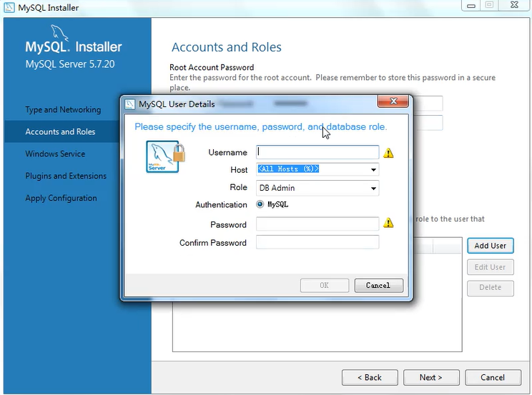Click the MySQL dolphin logo in sidebar
This screenshot has height=395, width=532.
click(59, 34)
